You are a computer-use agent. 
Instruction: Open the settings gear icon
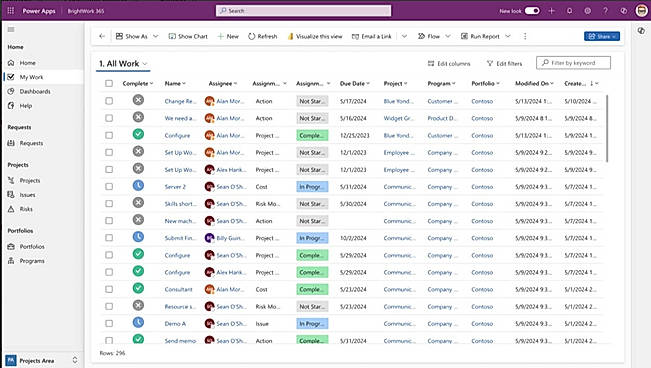pyautogui.click(x=587, y=11)
